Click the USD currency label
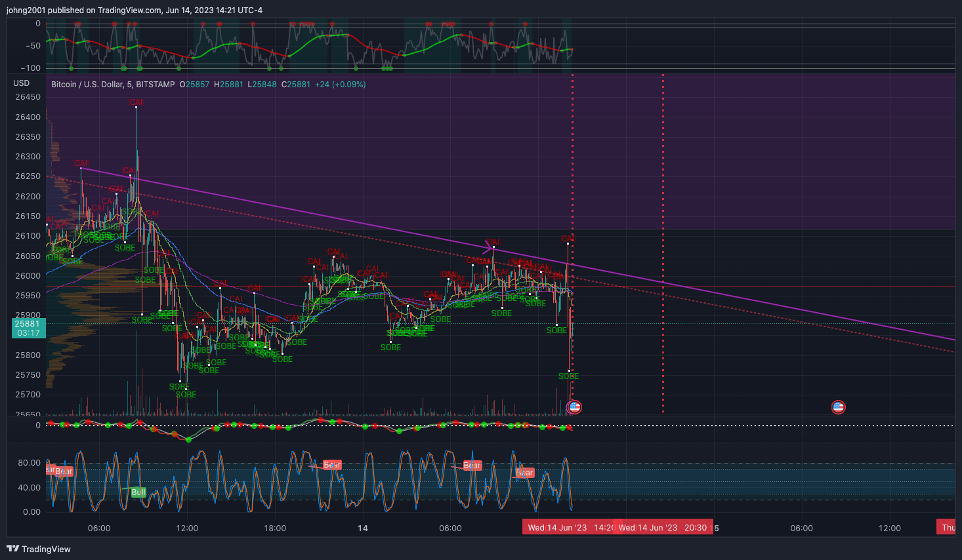This screenshot has width=962, height=560. (x=22, y=83)
